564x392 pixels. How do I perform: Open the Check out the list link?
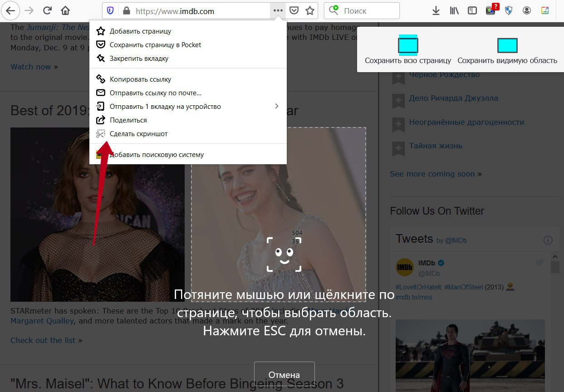43,340
